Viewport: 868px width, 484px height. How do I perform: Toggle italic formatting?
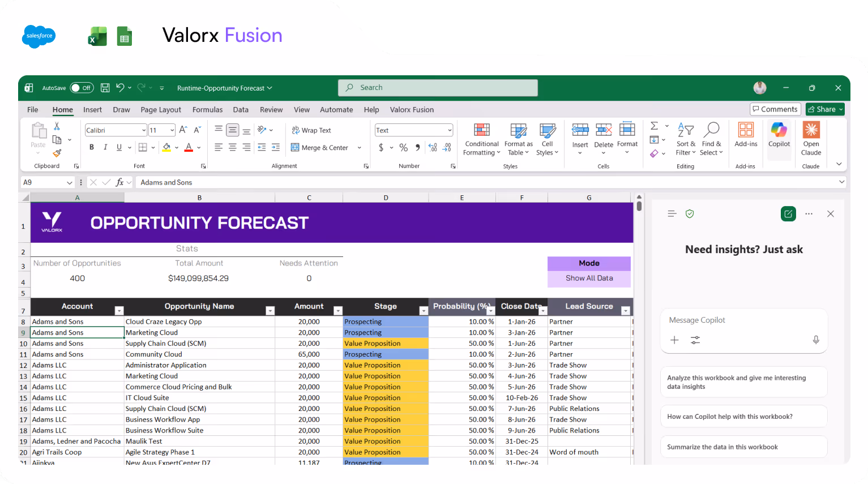pos(105,147)
